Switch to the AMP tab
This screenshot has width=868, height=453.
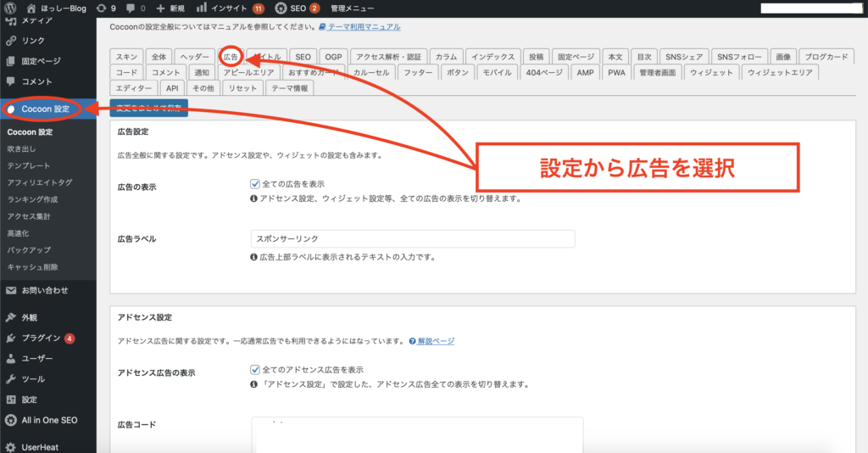click(585, 73)
